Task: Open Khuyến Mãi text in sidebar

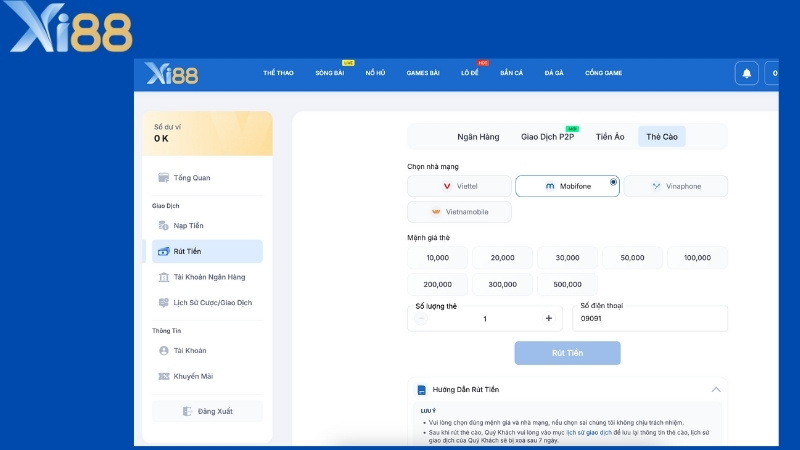Action: click(x=193, y=376)
